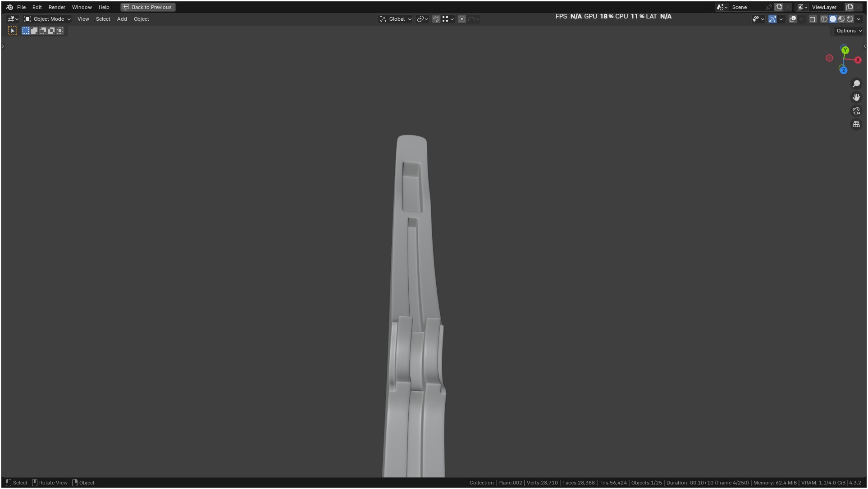
Task: Click the Scene name field
Action: click(747, 7)
